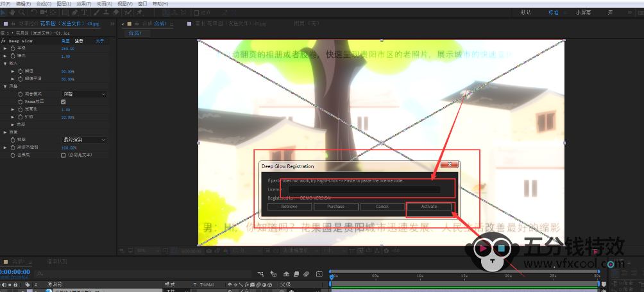Viewport: 644px width, 292px height.
Task: Expand effect controls panel overflow chevron
Action: 112,24
